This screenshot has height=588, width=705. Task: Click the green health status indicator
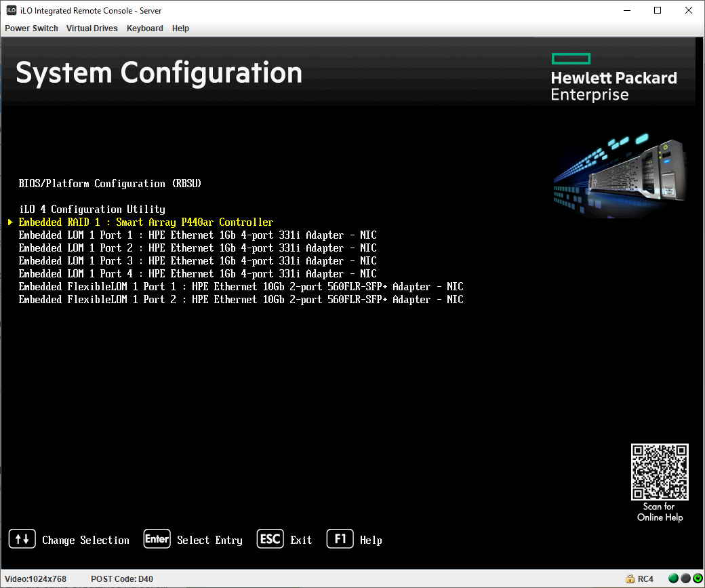point(674,579)
